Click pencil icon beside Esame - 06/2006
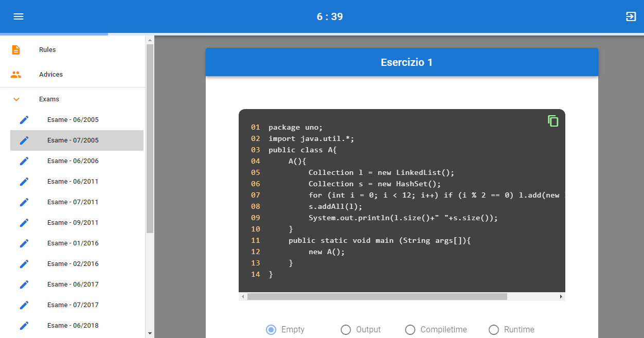644x338 pixels. (x=24, y=161)
